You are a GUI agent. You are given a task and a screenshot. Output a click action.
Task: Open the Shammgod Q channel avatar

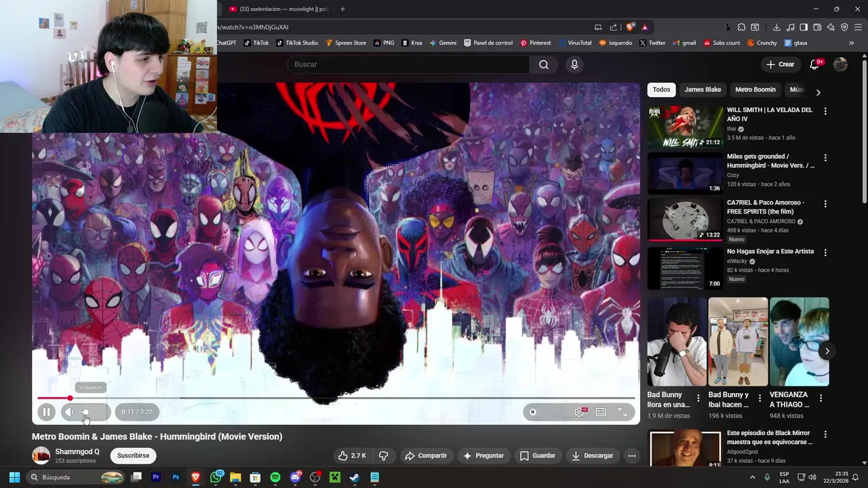(41, 455)
